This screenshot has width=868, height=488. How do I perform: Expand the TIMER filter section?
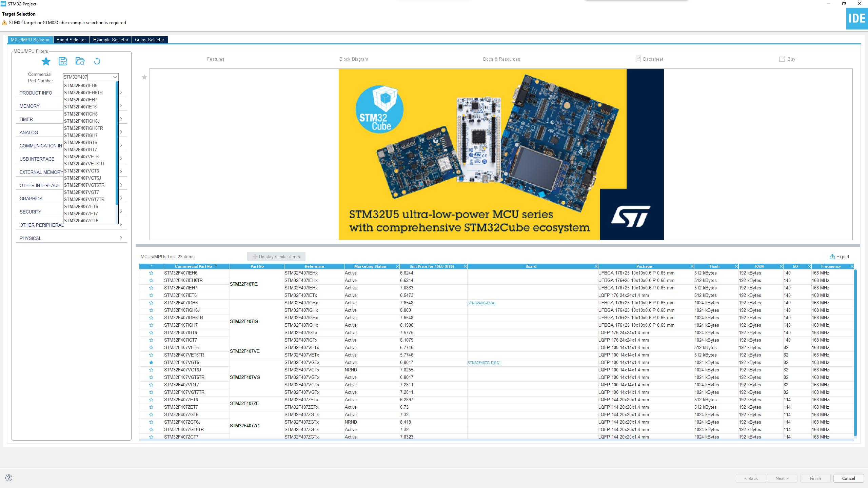121,119
